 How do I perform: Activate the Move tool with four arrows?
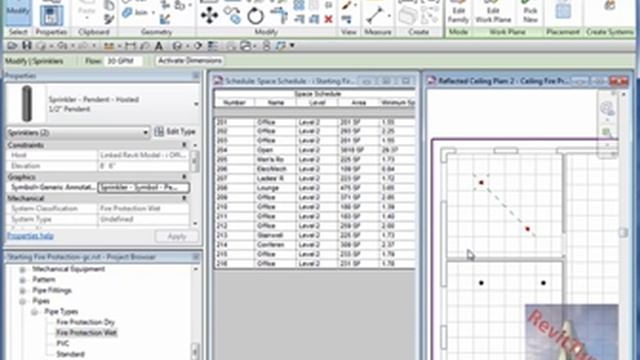209,16
